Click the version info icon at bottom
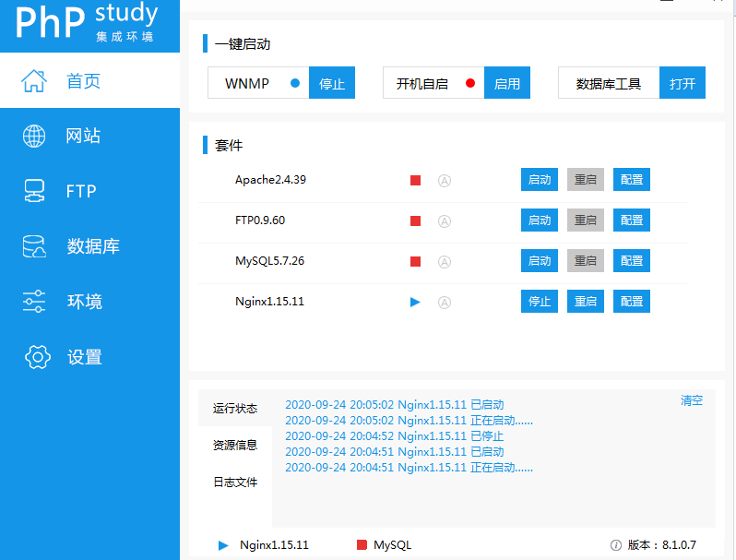 click(x=616, y=545)
